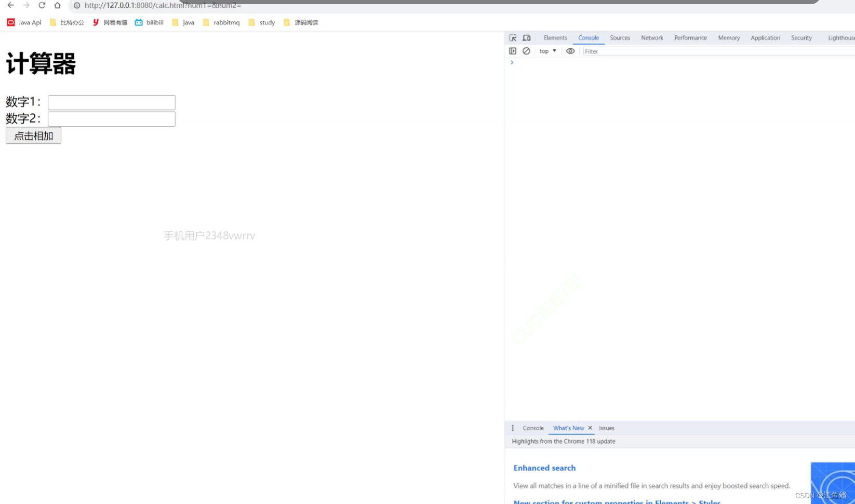Select the element inspector tool in DevTools

point(513,37)
